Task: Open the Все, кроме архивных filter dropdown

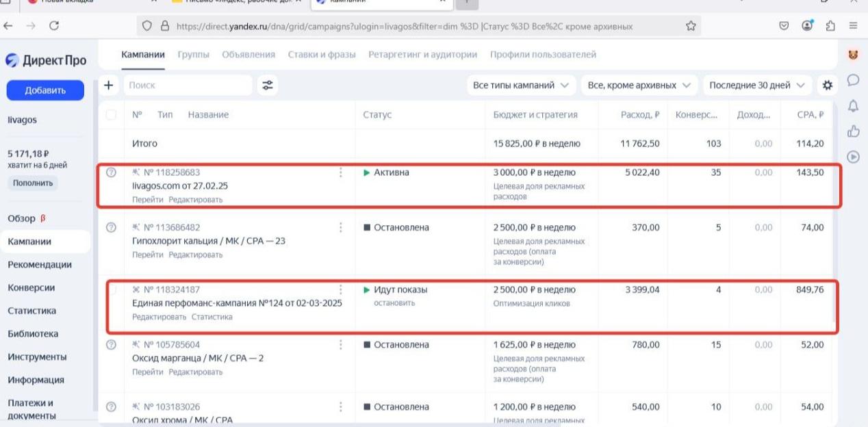Action: click(639, 86)
